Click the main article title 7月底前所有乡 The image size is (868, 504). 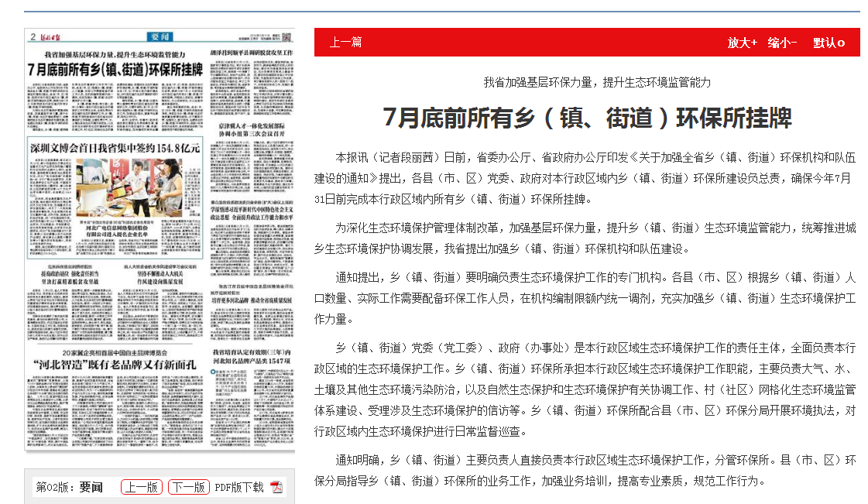click(587, 118)
